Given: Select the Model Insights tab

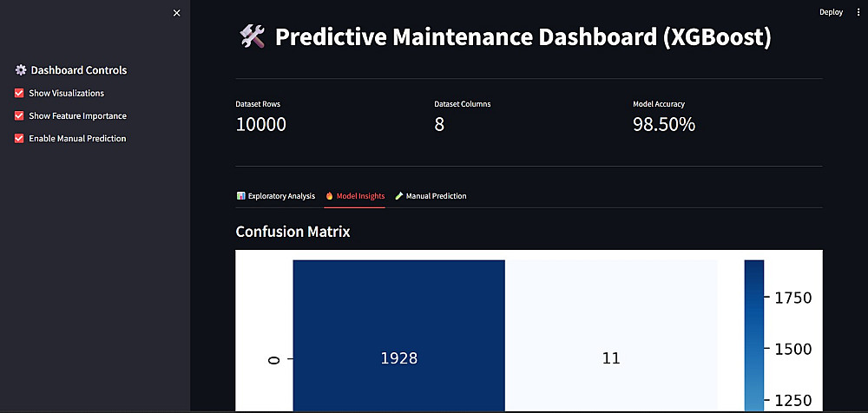Looking at the screenshot, I should click(x=355, y=196).
